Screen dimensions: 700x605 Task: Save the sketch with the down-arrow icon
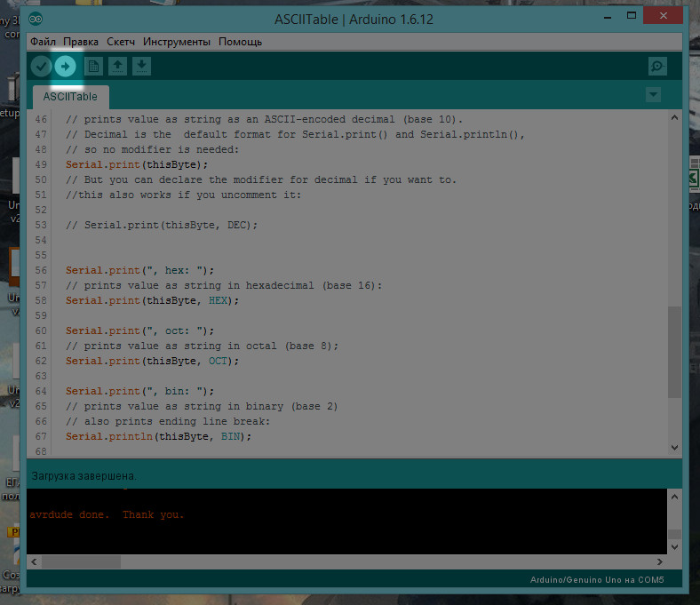(x=141, y=67)
